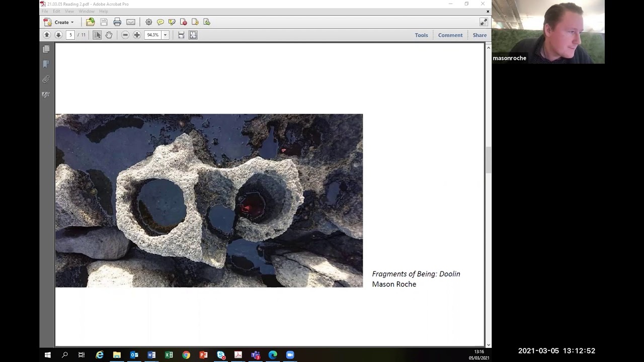Open the Edit menu

tap(56, 11)
